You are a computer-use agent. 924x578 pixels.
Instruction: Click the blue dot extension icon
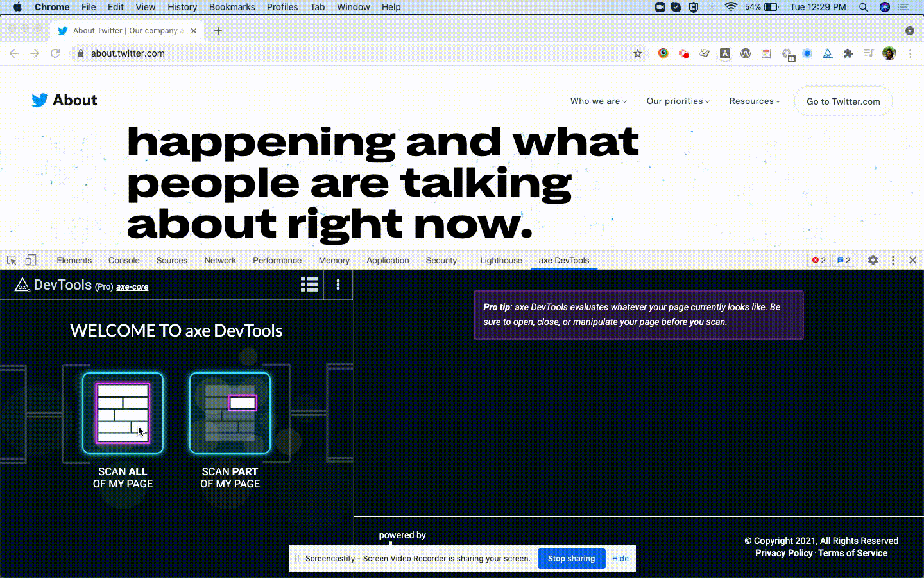click(x=807, y=53)
